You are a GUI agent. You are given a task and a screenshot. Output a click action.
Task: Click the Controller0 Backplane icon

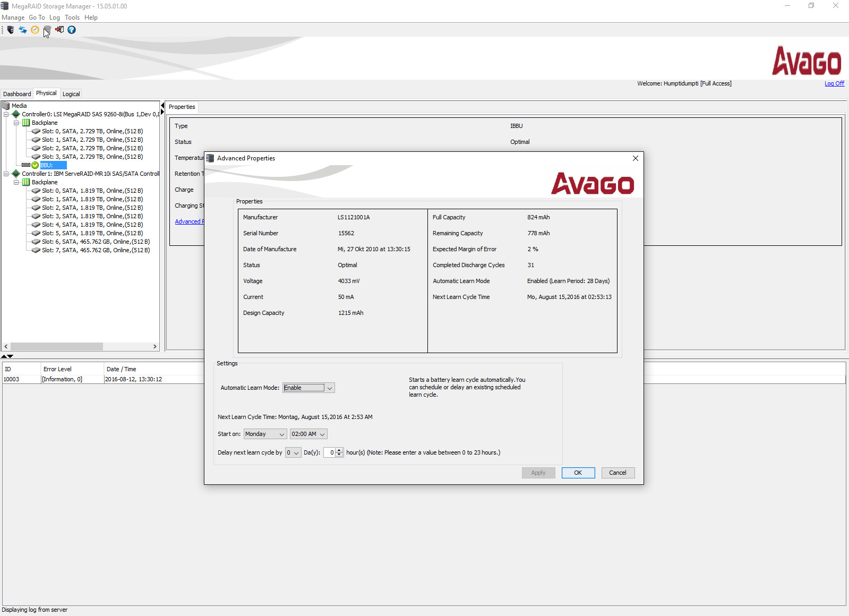pyautogui.click(x=26, y=123)
